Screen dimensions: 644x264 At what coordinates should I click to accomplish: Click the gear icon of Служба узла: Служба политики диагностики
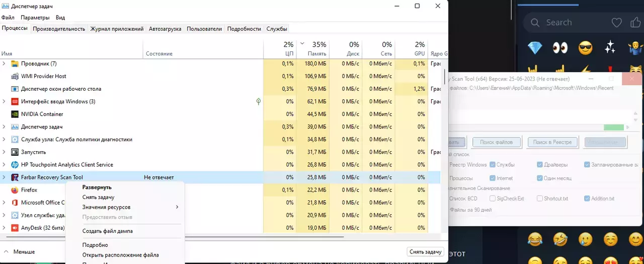coord(15,139)
